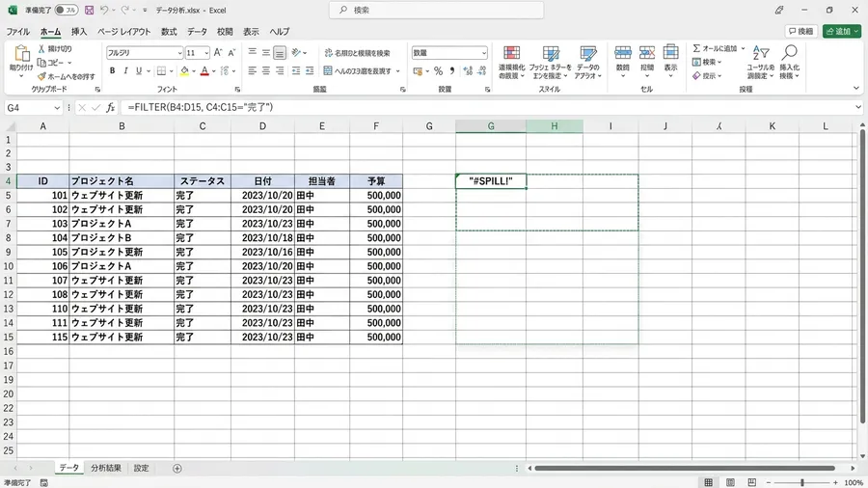Screen dimensions: 868x488
Task: Click the Delete cells icon
Action: point(646,53)
